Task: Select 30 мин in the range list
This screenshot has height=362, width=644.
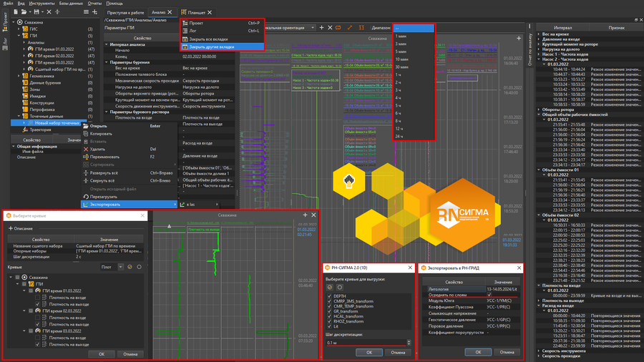Action: (x=402, y=67)
